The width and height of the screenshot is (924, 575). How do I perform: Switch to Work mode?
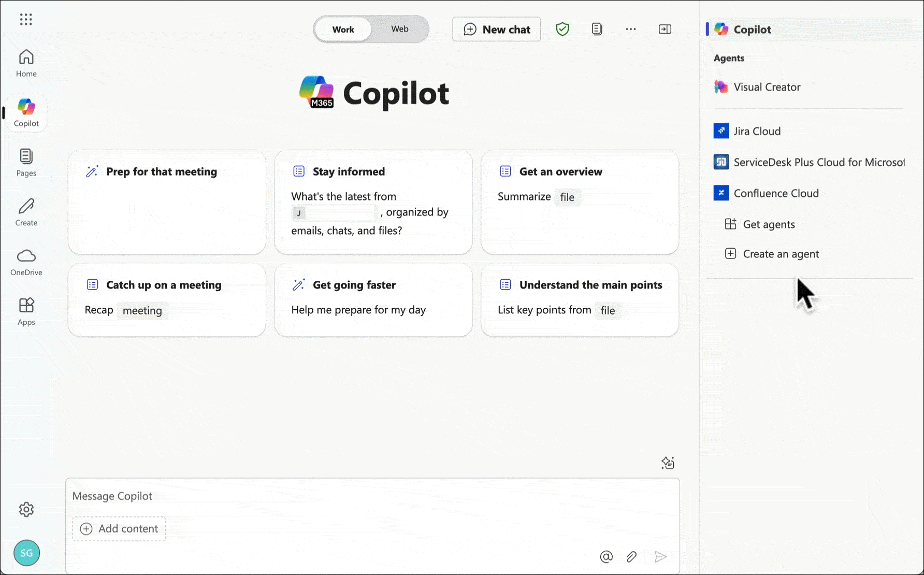343,30
